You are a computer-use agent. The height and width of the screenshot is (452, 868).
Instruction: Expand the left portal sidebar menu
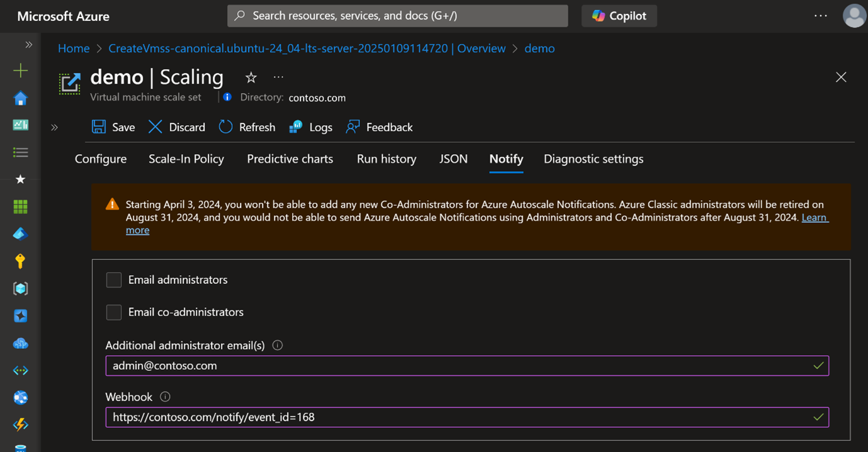(x=28, y=45)
